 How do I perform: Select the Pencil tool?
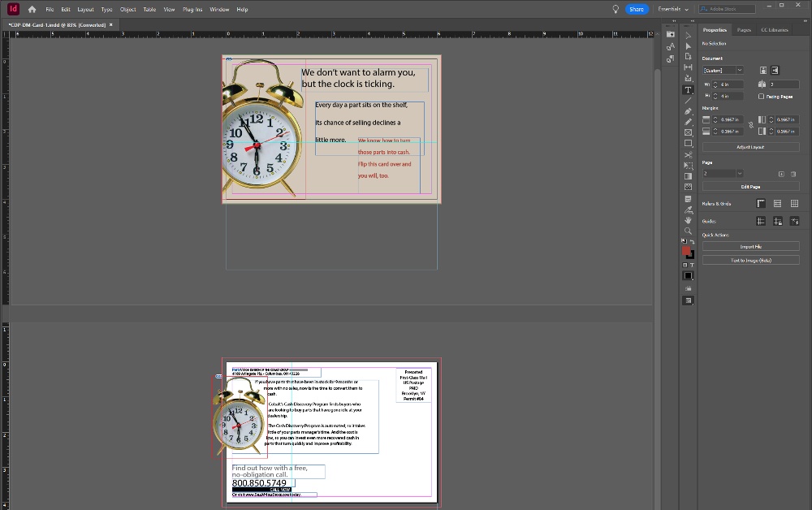[688, 122]
